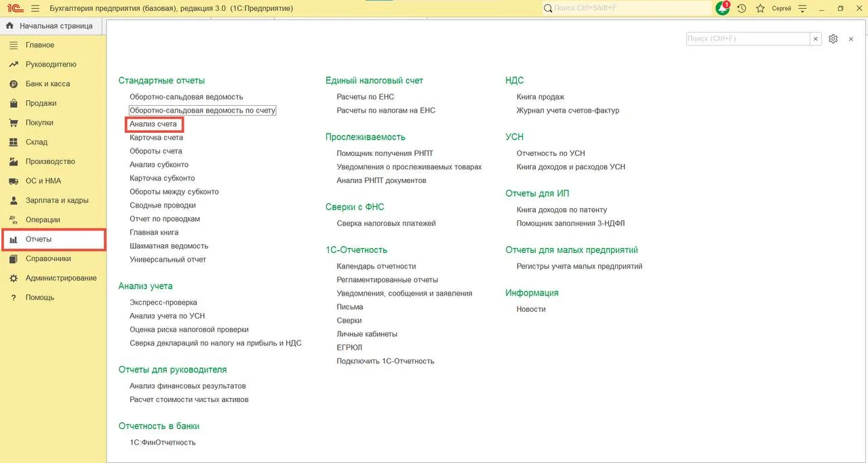Open the Покупки section

click(x=53, y=123)
